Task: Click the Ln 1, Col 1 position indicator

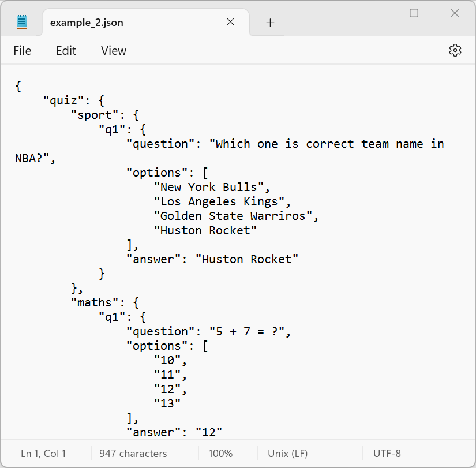Action: coord(43,454)
